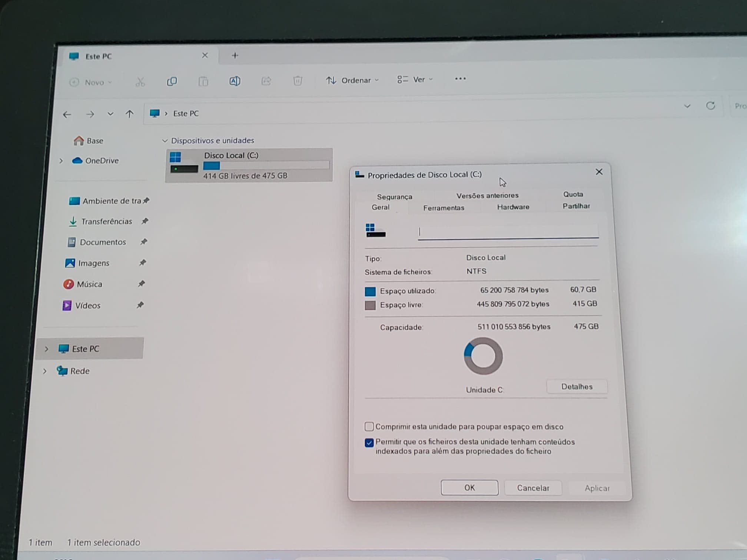Open the Ver dropdown menu
The height and width of the screenshot is (560, 747).
415,79
